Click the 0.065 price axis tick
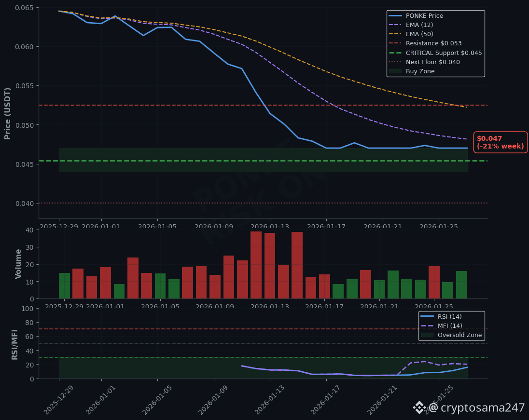Image resolution: width=529 pixels, height=420 pixels. tap(24, 8)
